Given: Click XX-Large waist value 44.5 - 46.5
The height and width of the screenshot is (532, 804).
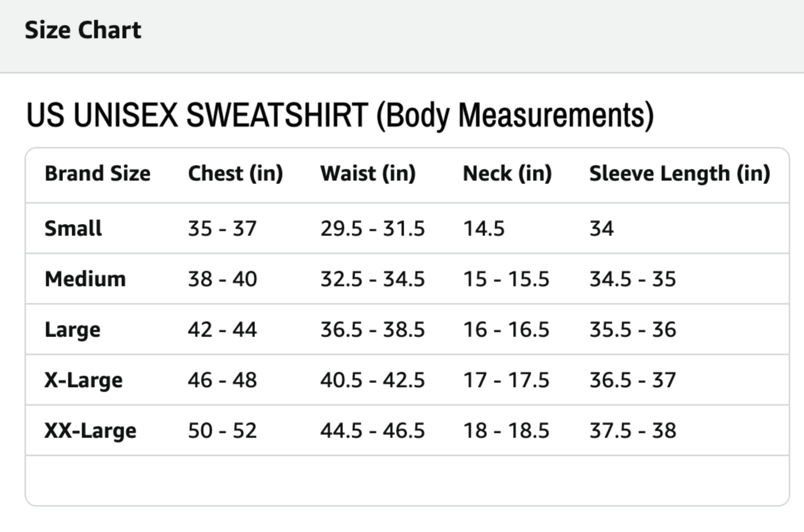Looking at the screenshot, I should (x=372, y=431).
